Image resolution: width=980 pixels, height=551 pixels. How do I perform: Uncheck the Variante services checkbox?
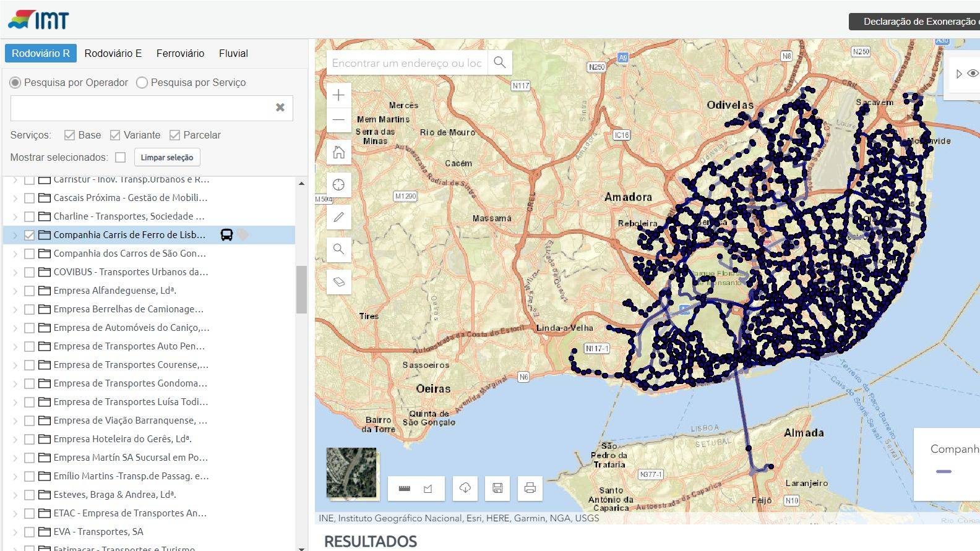tap(115, 135)
